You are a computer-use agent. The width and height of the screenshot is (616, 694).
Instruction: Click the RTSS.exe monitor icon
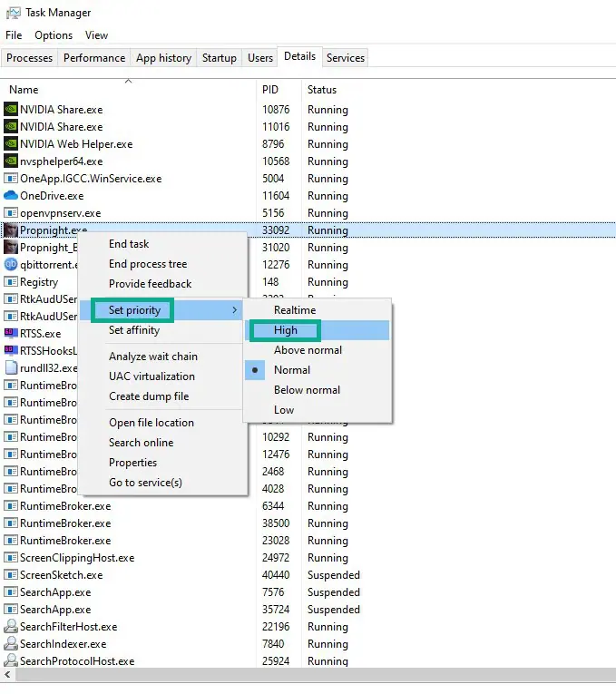[11, 332]
